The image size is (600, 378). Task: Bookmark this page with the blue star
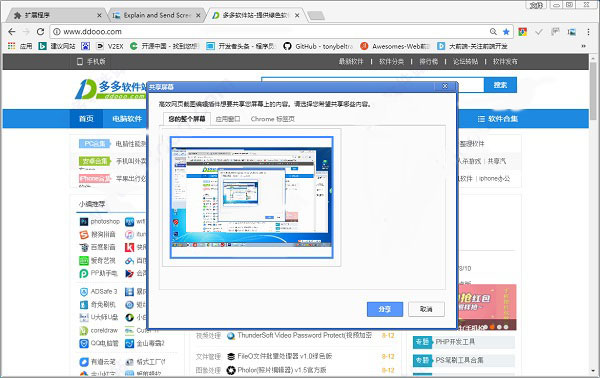click(x=506, y=32)
